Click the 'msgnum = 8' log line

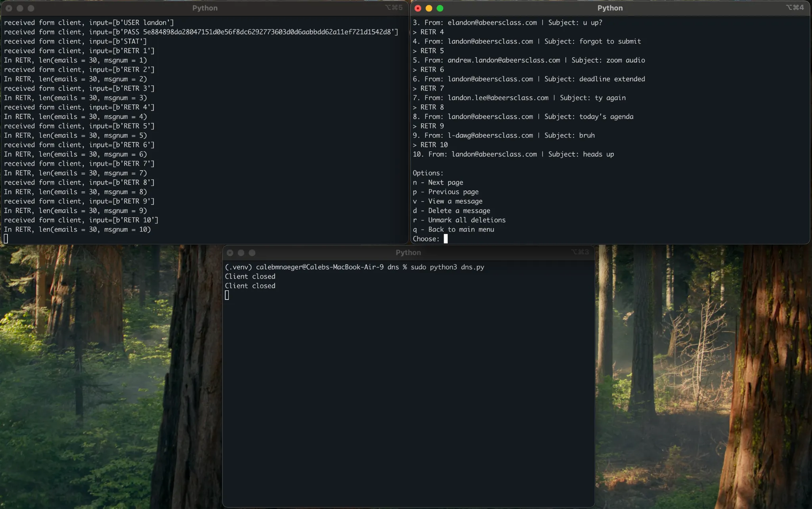75,192
